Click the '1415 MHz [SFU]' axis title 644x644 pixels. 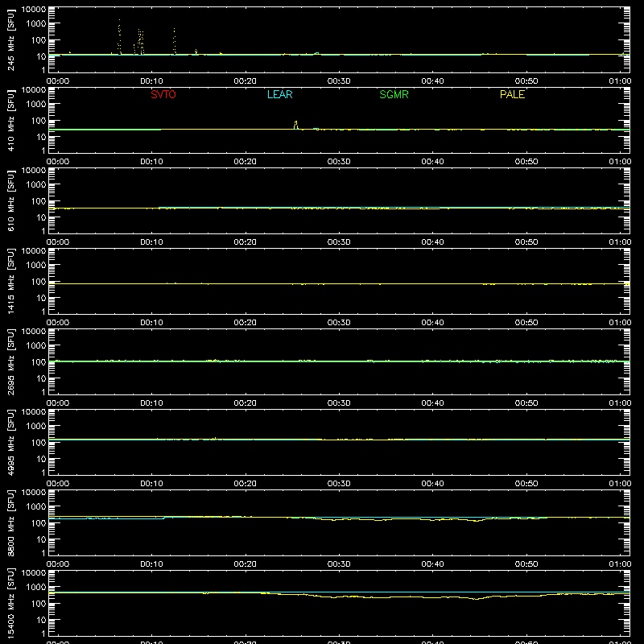pyautogui.click(x=10, y=281)
